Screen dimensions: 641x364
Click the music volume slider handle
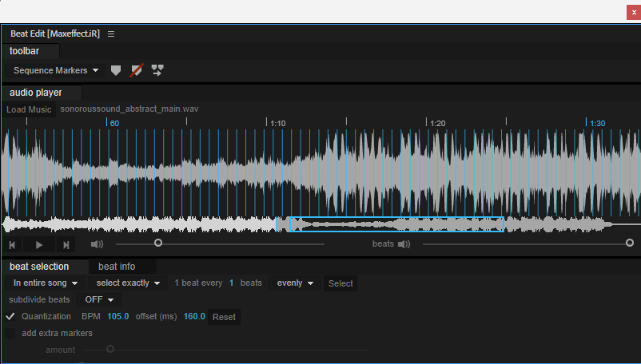pos(158,243)
